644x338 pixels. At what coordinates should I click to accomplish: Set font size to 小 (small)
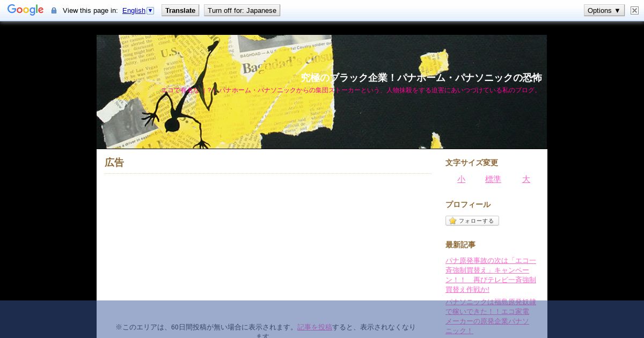coord(462,179)
